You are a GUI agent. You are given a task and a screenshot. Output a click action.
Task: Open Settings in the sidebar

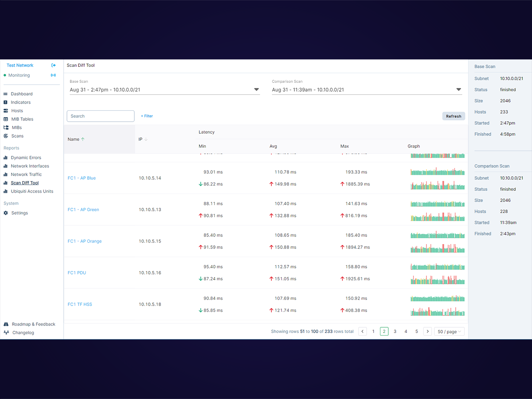tap(20, 213)
